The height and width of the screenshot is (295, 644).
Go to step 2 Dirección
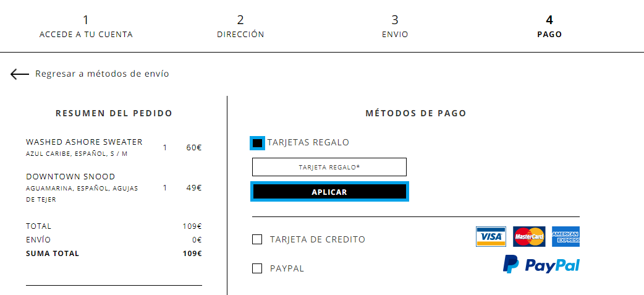[x=240, y=27]
